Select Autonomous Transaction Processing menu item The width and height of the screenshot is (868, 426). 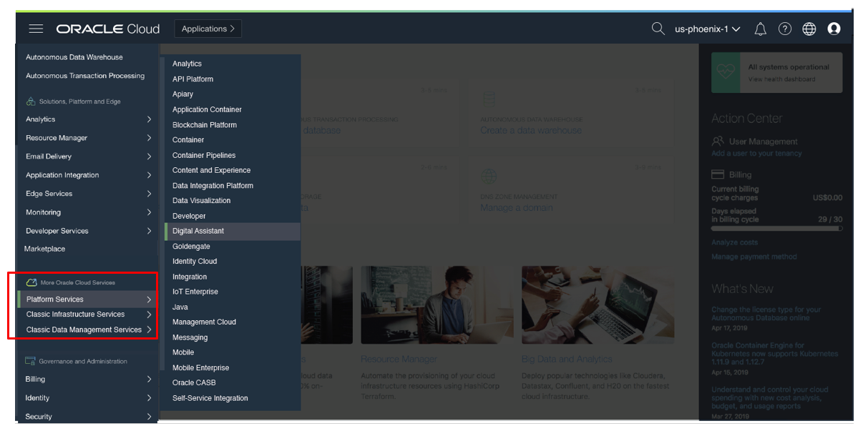87,76
